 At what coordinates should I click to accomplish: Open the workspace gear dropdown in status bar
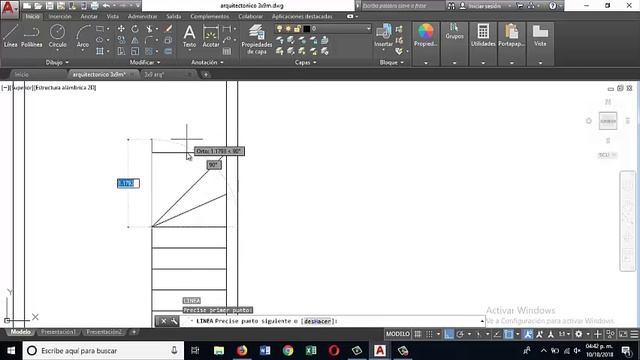coord(588,334)
